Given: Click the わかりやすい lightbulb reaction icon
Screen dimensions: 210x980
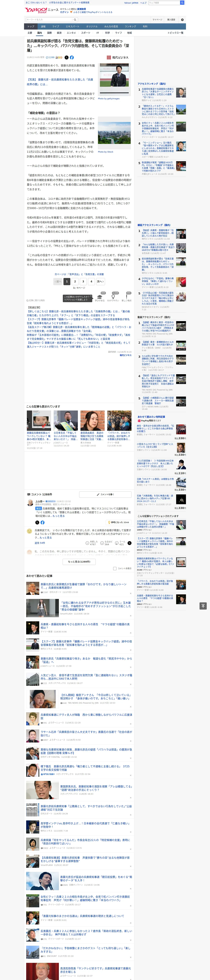Looking at the screenshot, I should (113, 297).
